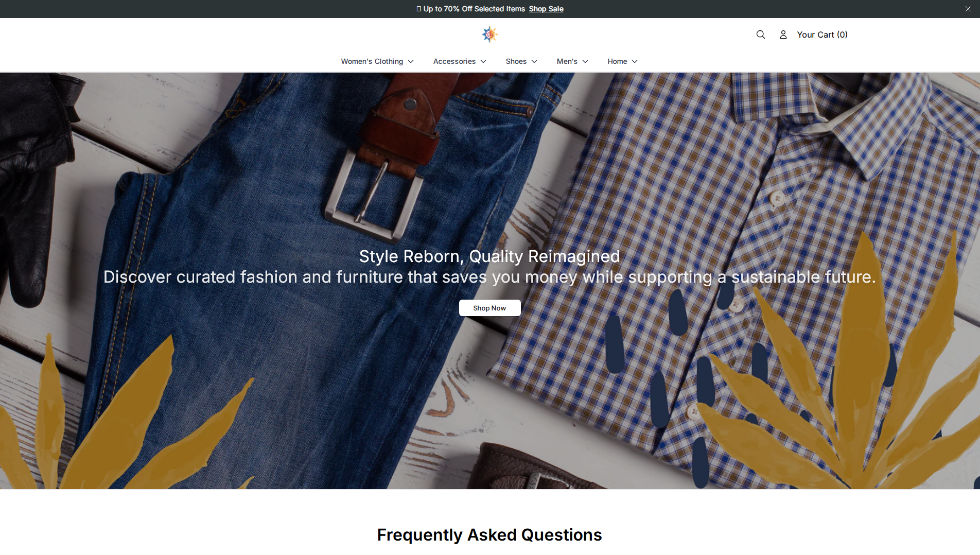The width and height of the screenshot is (980, 555).
Task: Open the Shoes menu
Action: point(521,61)
